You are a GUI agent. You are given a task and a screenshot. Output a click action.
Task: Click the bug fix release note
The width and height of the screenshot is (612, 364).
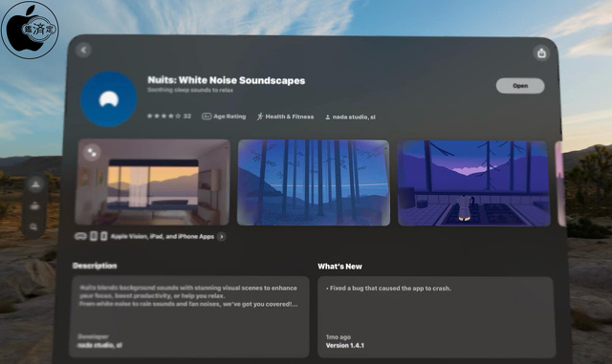pyautogui.click(x=389, y=289)
